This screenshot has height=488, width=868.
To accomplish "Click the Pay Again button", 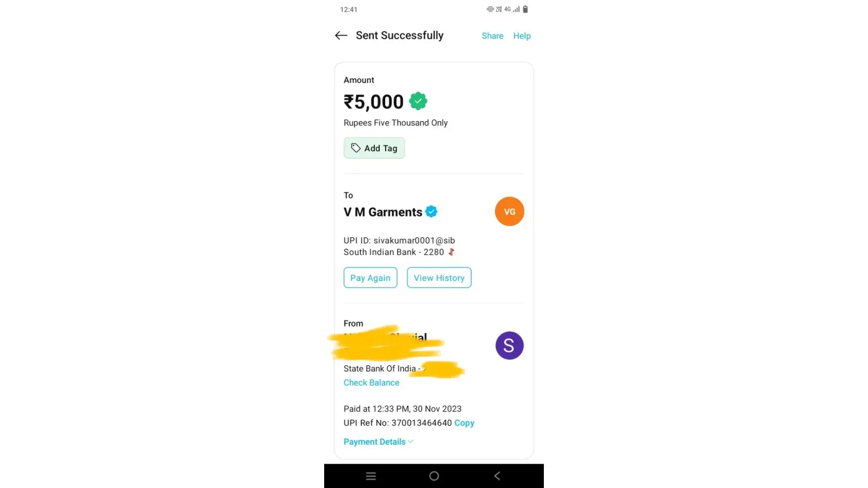I will point(370,278).
